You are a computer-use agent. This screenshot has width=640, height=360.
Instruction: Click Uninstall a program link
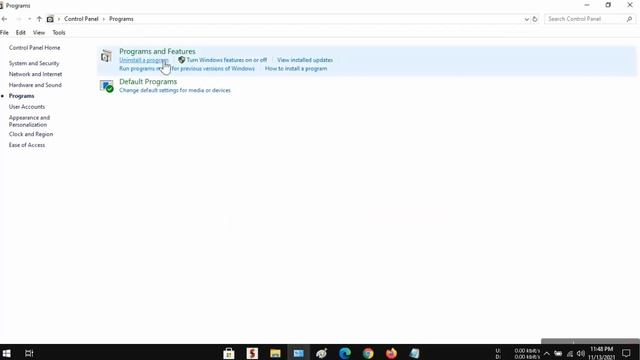144,60
